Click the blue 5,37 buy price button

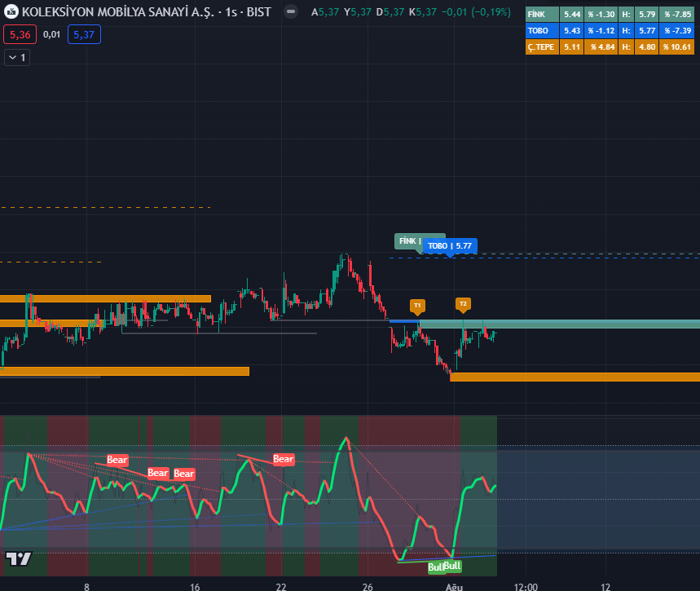click(84, 35)
